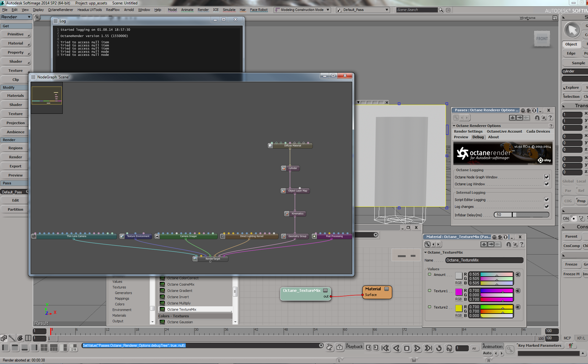Toggle Script Editor Logging checkbox

click(547, 199)
